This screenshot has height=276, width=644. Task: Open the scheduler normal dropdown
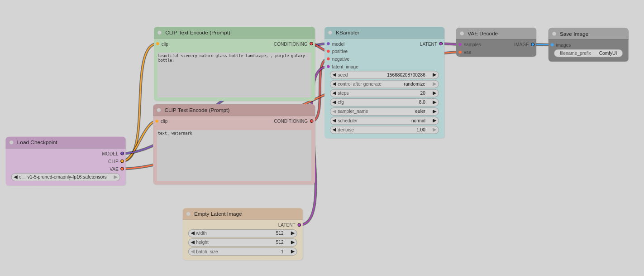point(384,121)
